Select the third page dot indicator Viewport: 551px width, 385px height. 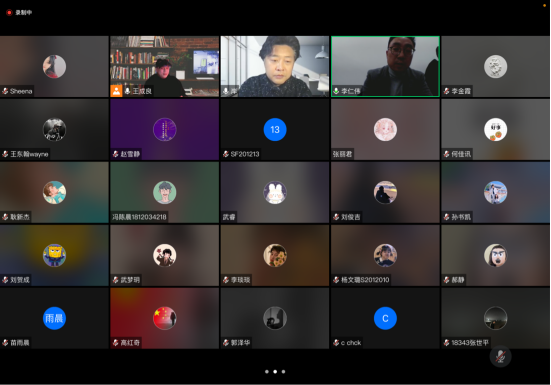click(283, 372)
